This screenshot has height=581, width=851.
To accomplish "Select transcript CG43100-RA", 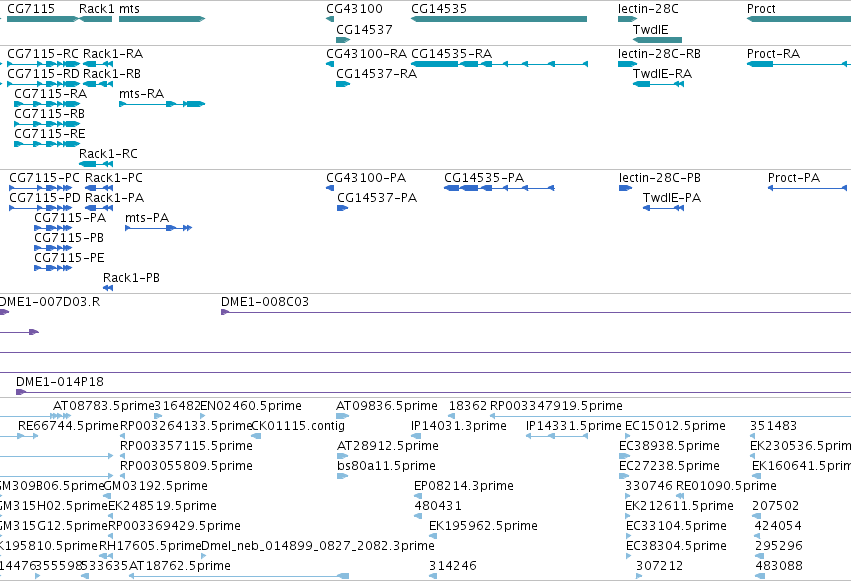I will point(330,64).
